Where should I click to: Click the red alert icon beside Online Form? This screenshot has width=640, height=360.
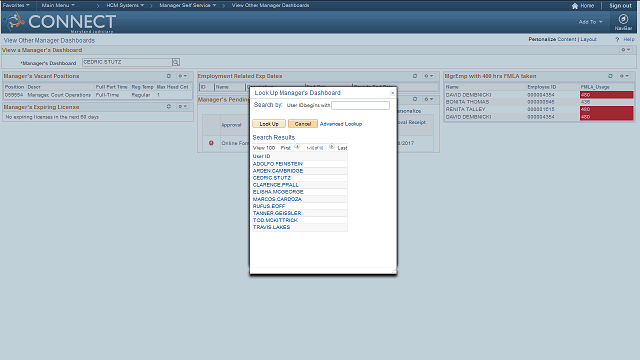tap(211, 143)
